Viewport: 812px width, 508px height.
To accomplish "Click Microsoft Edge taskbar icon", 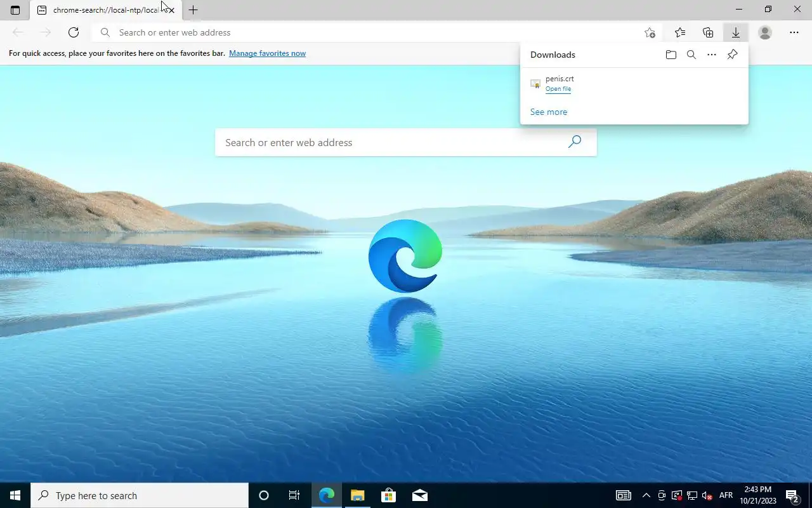I will (327, 495).
